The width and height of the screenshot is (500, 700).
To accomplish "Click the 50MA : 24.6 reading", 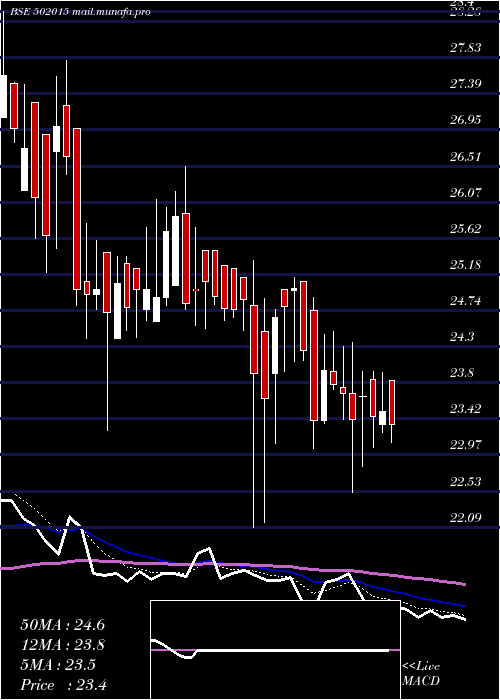I will 62,625.
